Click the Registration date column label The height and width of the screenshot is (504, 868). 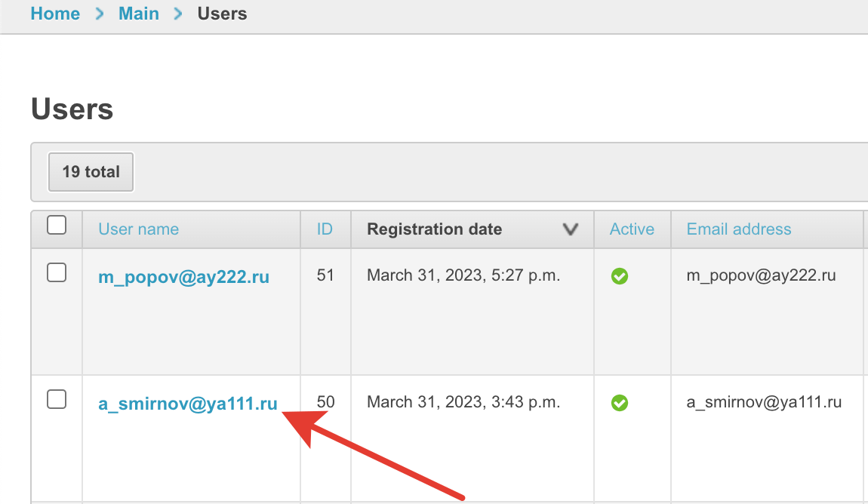click(x=434, y=229)
